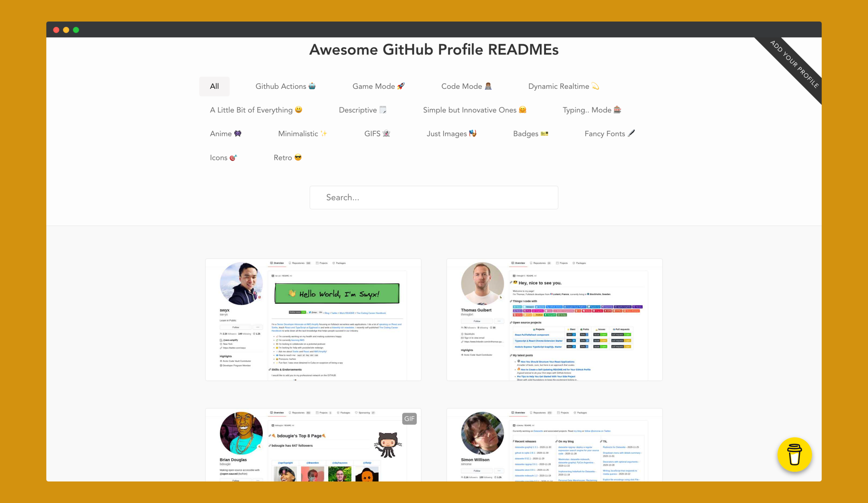Select the 'All' filter tab
Viewport: 868px width, 503px height.
pos(214,86)
